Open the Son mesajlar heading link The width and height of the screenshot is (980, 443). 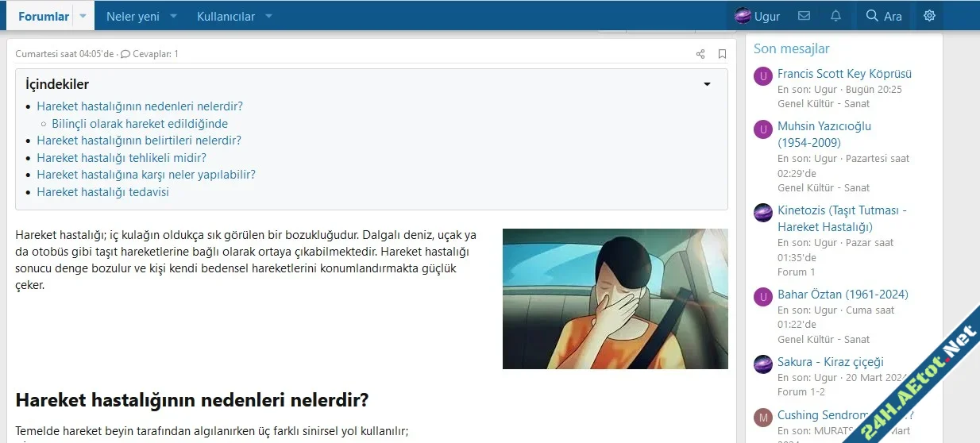tap(792, 48)
